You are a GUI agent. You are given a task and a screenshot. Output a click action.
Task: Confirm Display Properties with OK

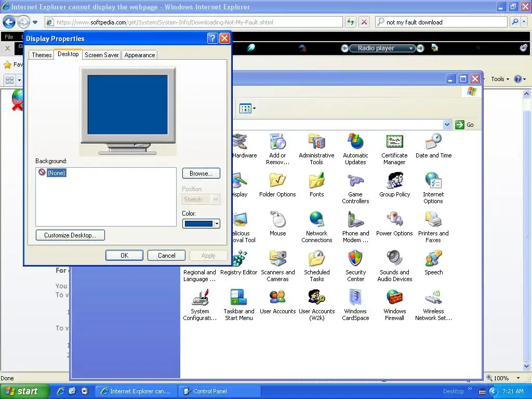pyautogui.click(x=124, y=256)
